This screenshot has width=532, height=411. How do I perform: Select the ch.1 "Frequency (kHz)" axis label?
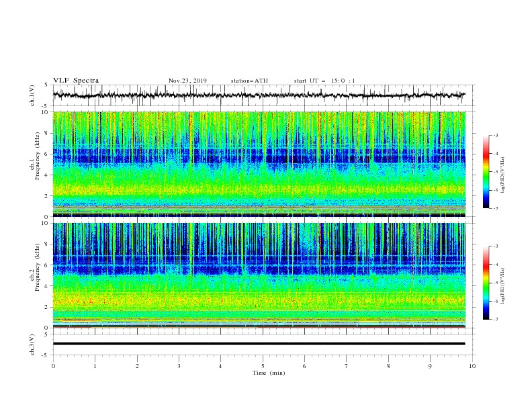point(38,156)
